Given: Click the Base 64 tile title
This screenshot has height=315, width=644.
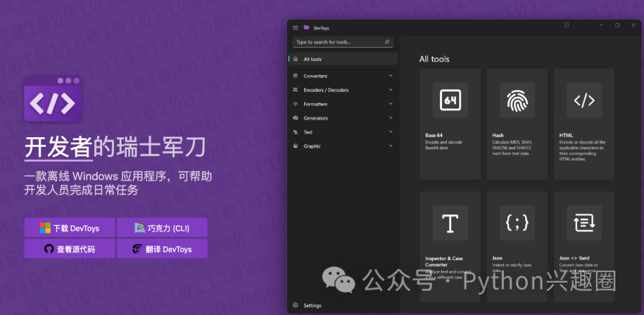Looking at the screenshot, I should (434, 135).
